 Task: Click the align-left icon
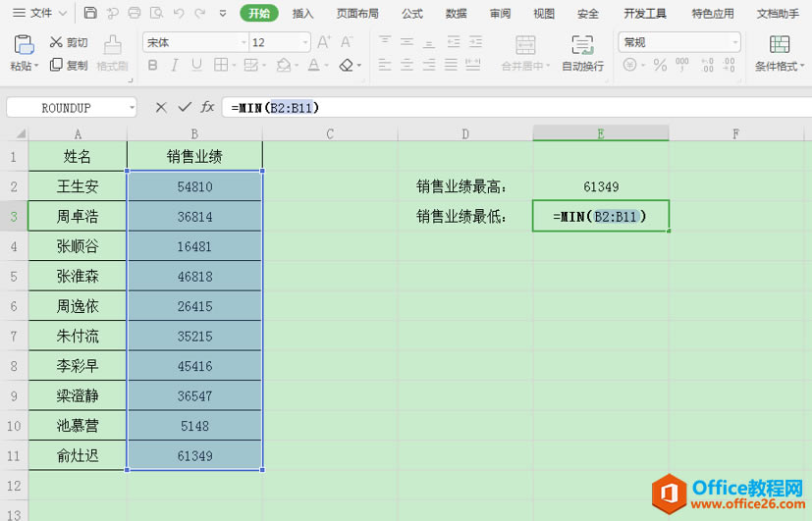[385, 65]
